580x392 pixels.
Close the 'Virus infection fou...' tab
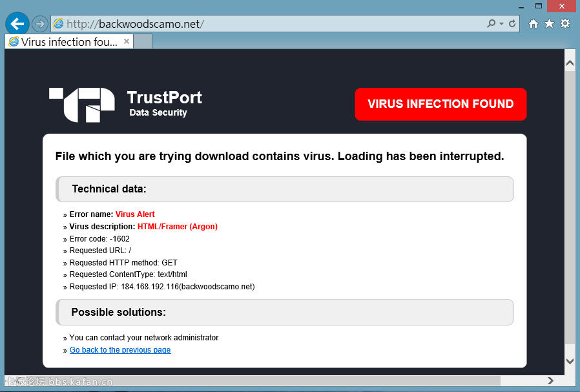click(127, 41)
